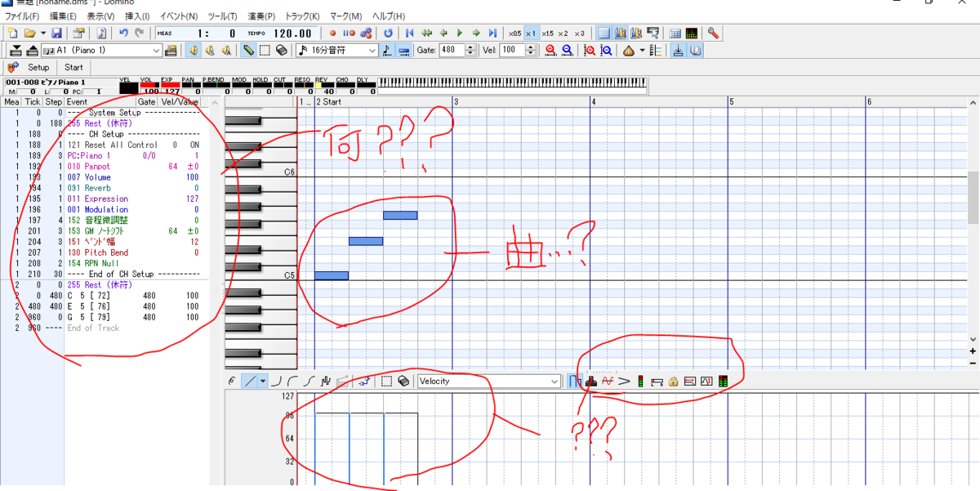The width and height of the screenshot is (980, 491).
Task: Click the Undo arrow icon
Action: click(123, 33)
